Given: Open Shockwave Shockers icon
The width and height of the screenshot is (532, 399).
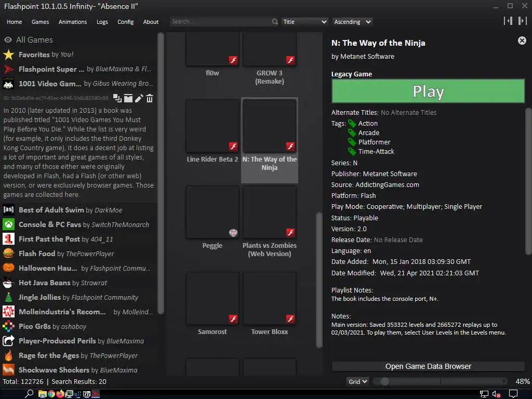Looking at the screenshot, I should pyautogui.click(x=8, y=370).
